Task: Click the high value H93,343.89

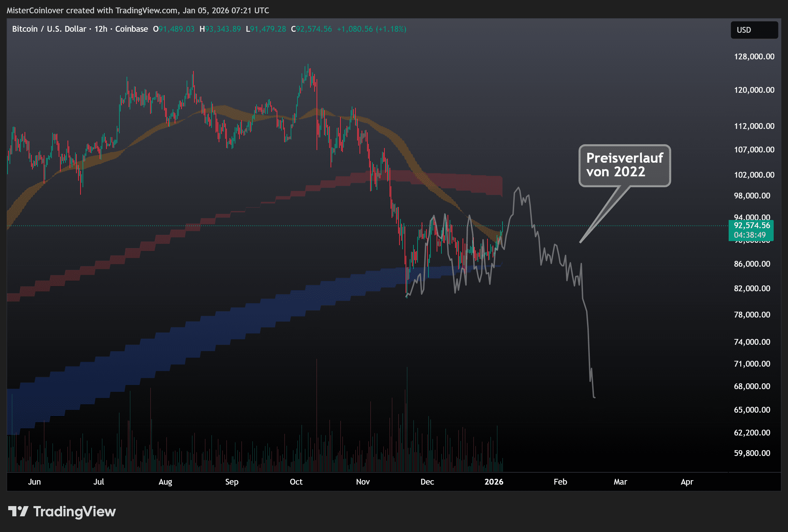Action: click(x=220, y=29)
